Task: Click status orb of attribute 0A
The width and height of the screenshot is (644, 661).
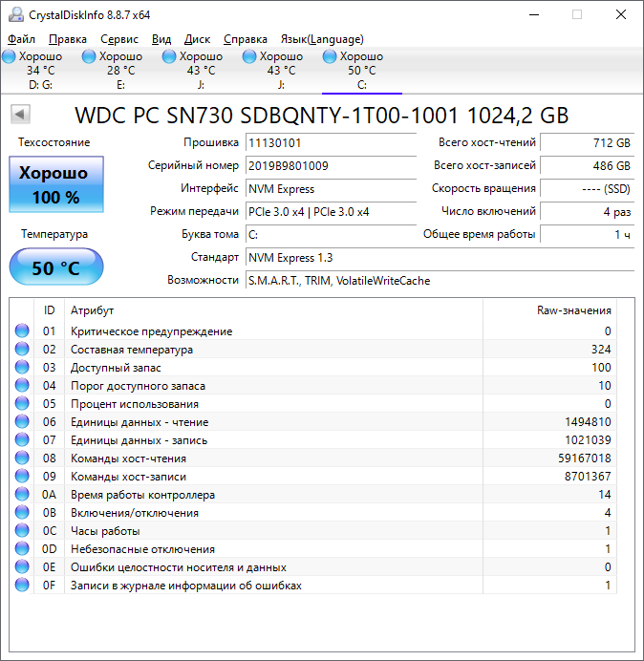Action: pos(22,494)
